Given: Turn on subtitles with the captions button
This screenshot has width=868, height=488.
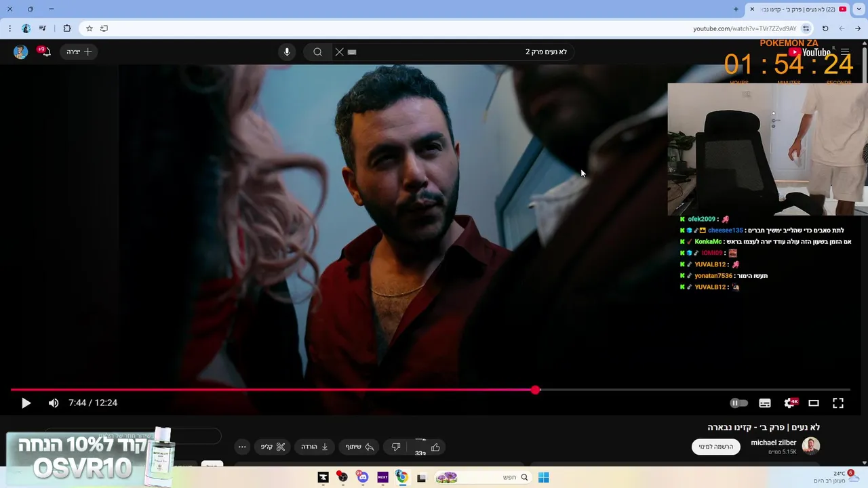Looking at the screenshot, I should tap(765, 403).
